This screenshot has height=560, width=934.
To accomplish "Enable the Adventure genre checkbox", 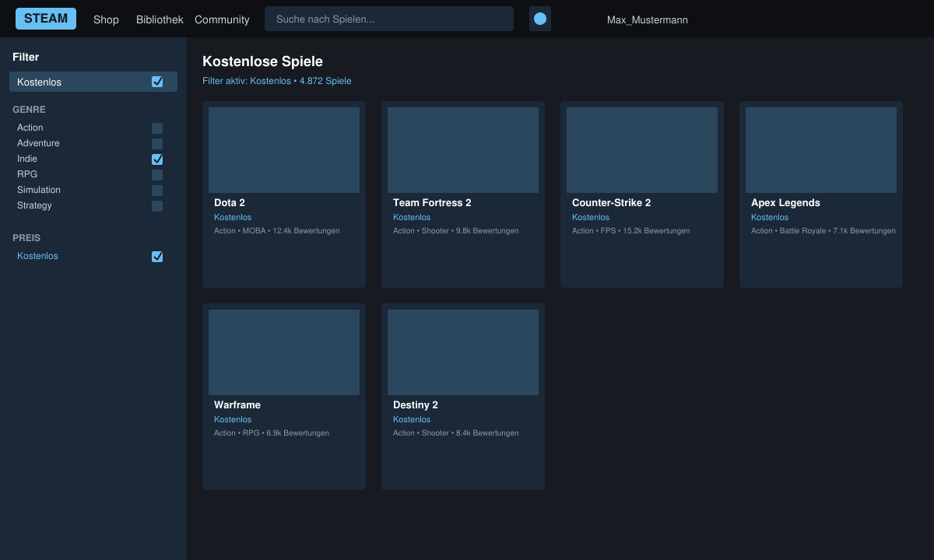I will (x=157, y=144).
